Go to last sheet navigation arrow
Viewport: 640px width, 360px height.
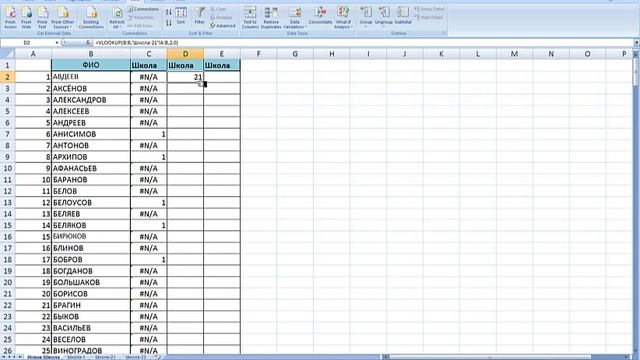pos(20,357)
